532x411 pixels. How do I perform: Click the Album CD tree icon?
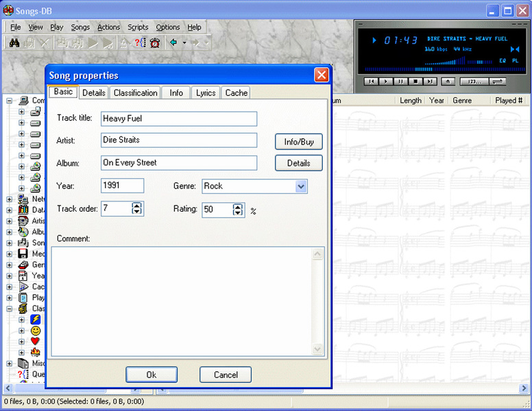[x=23, y=232]
